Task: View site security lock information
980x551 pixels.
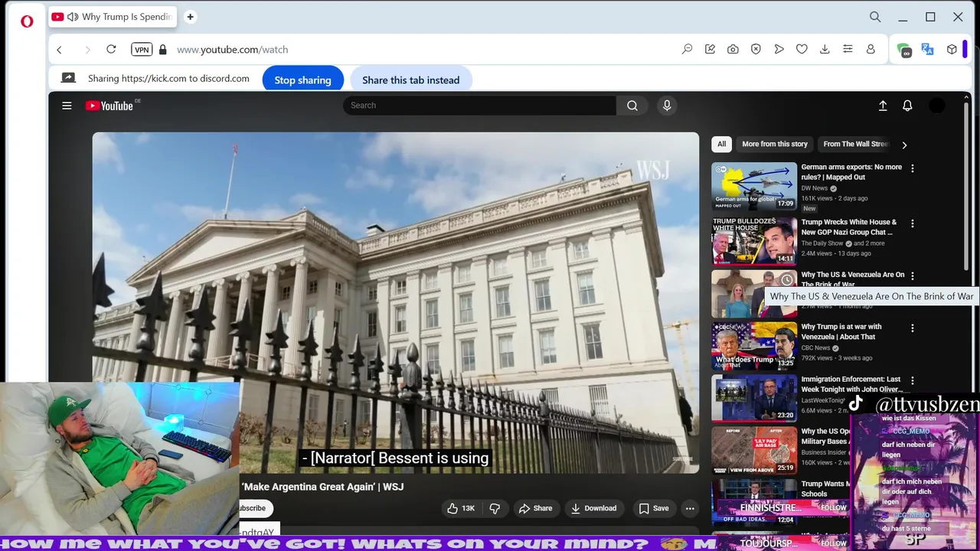Action: coord(162,50)
